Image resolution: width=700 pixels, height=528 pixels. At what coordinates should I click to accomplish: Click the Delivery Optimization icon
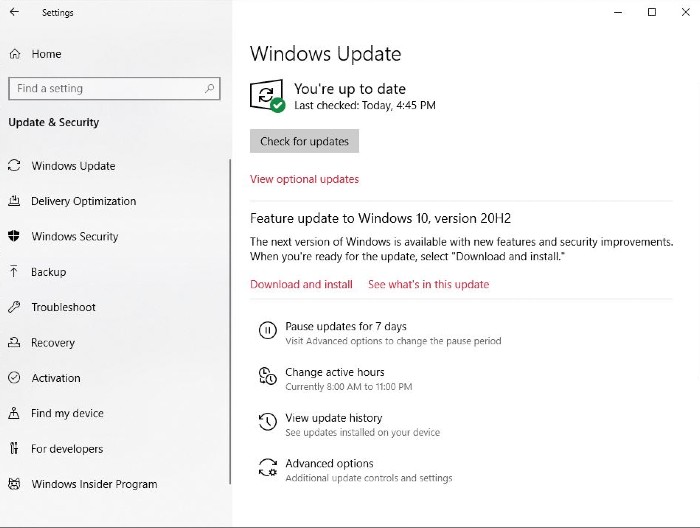tap(14, 201)
